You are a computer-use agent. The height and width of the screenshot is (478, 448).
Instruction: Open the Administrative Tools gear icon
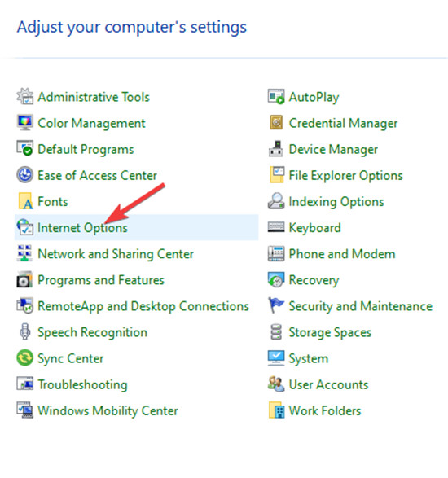click(x=25, y=97)
